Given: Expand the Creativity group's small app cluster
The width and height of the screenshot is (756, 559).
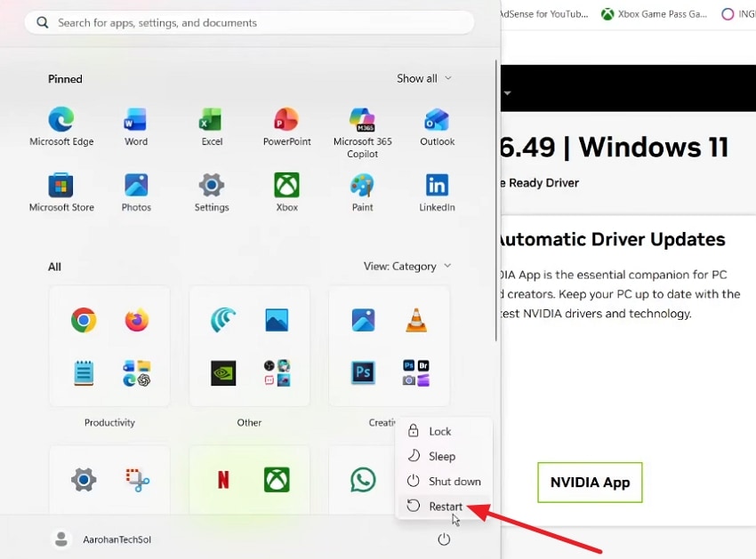Looking at the screenshot, I should pos(416,373).
